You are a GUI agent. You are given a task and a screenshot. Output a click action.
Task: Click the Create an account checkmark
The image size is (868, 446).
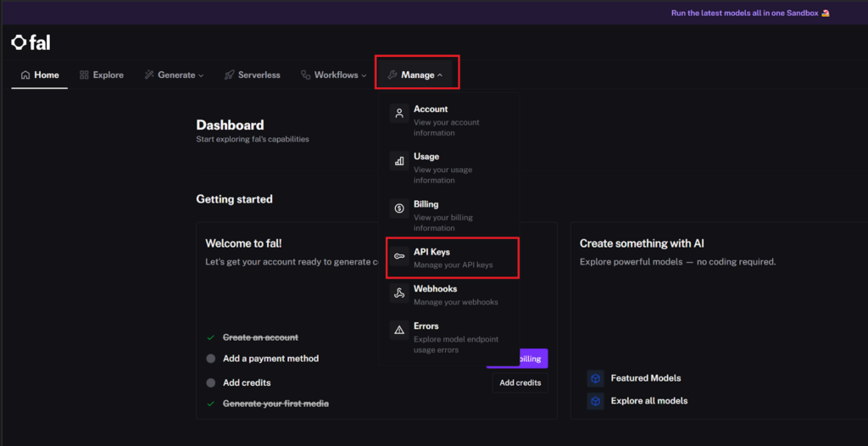[211, 337]
